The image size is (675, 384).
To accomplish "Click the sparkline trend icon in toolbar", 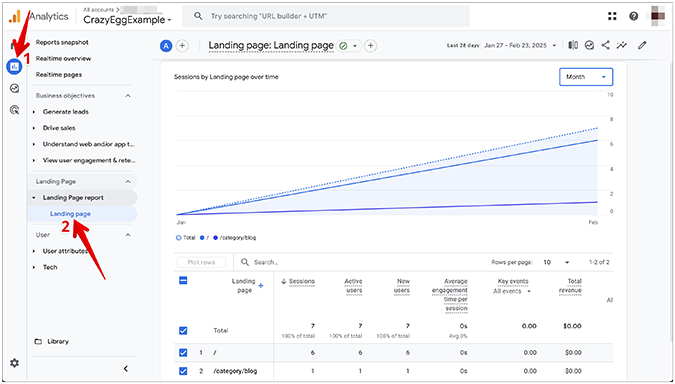I will click(x=622, y=45).
